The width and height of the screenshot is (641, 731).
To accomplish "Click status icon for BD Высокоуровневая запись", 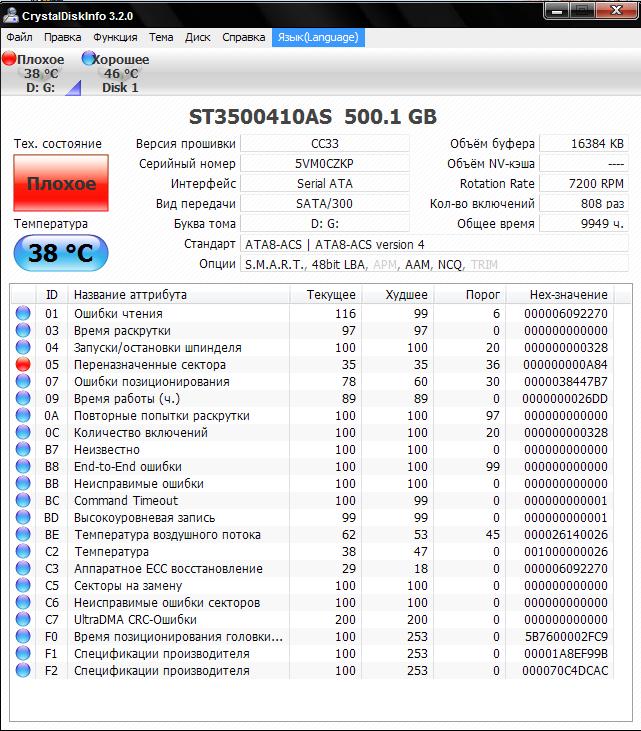I will 23,517.
